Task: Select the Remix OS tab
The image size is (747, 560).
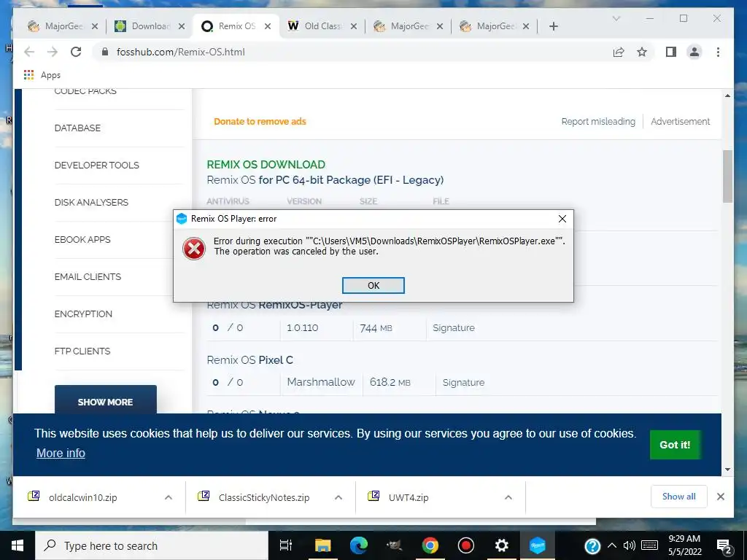Action: pos(237,26)
